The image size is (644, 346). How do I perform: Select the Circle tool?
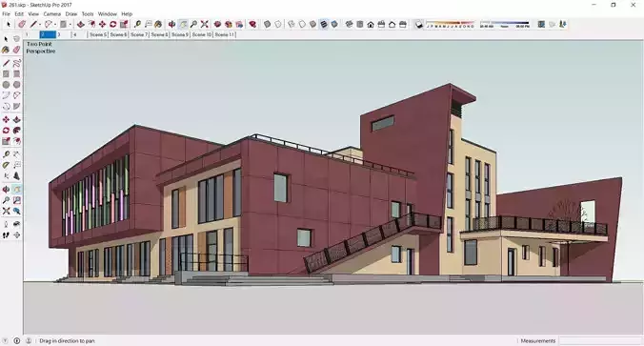click(x=6, y=85)
